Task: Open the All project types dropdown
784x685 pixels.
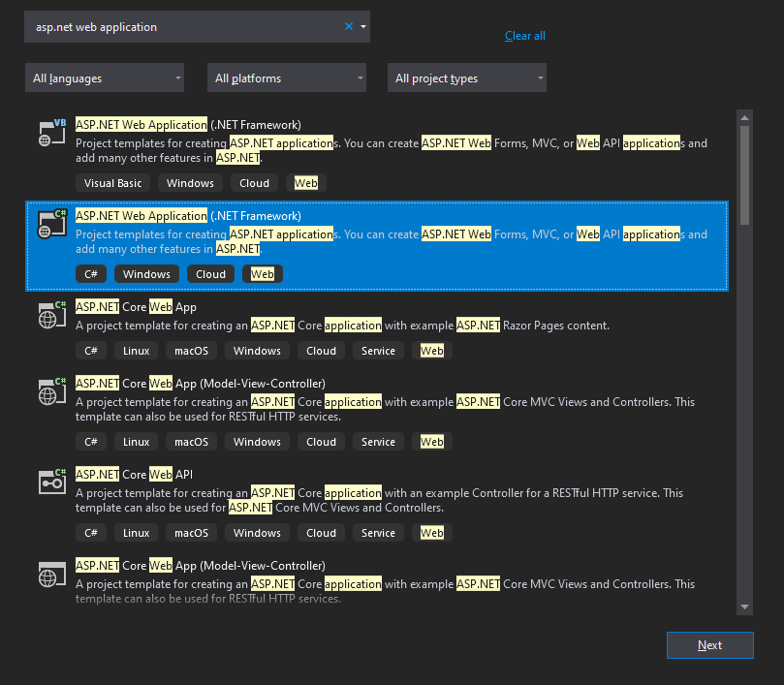Action: 466,78
